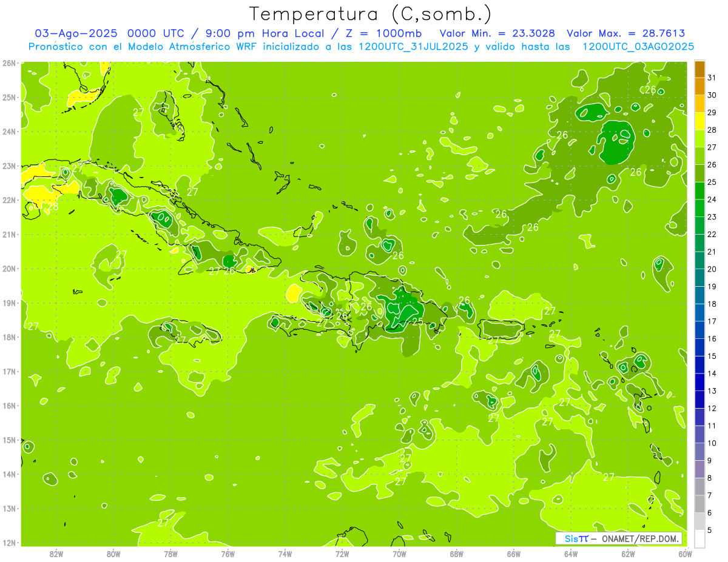Click the 31 label on the color scale

[712, 78]
